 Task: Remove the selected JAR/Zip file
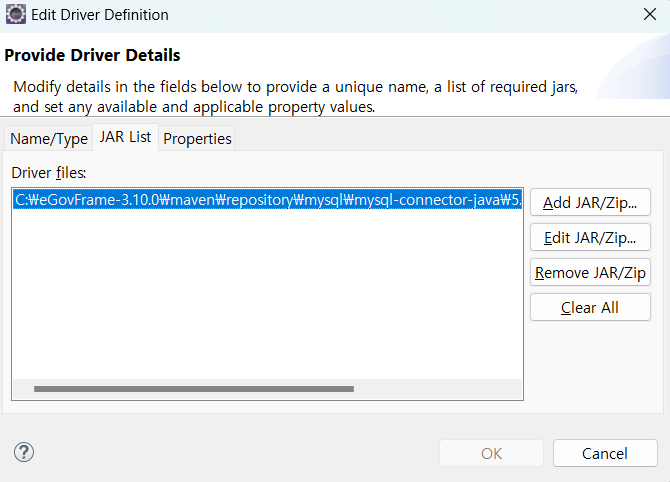coord(590,273)
